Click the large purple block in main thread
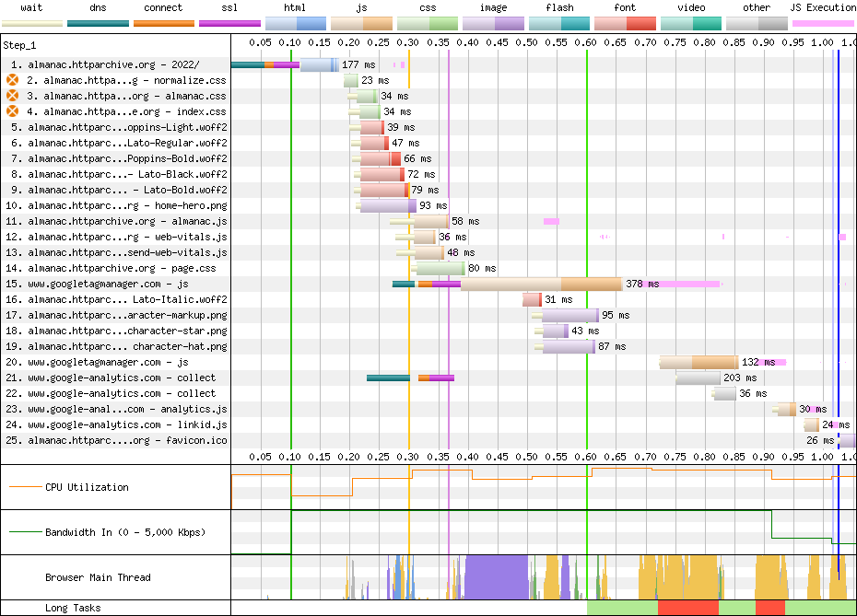Viewport: 857px width, 616px height. tap(497, 577)
